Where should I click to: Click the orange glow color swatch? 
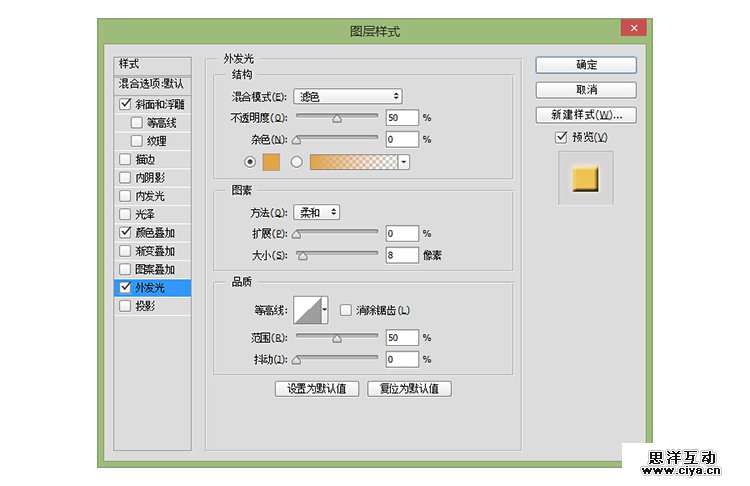click(x=272, y=161)
